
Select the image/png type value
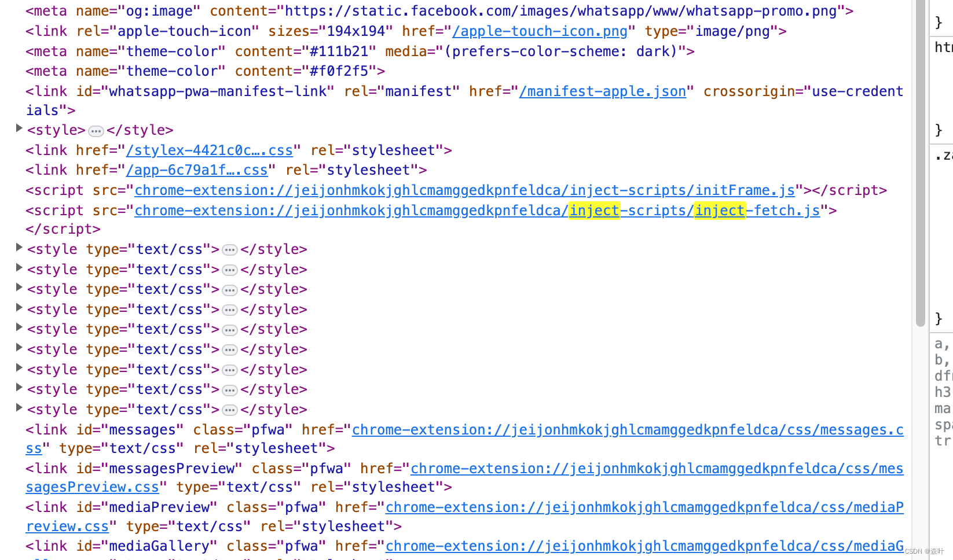[x=732, y=31]
